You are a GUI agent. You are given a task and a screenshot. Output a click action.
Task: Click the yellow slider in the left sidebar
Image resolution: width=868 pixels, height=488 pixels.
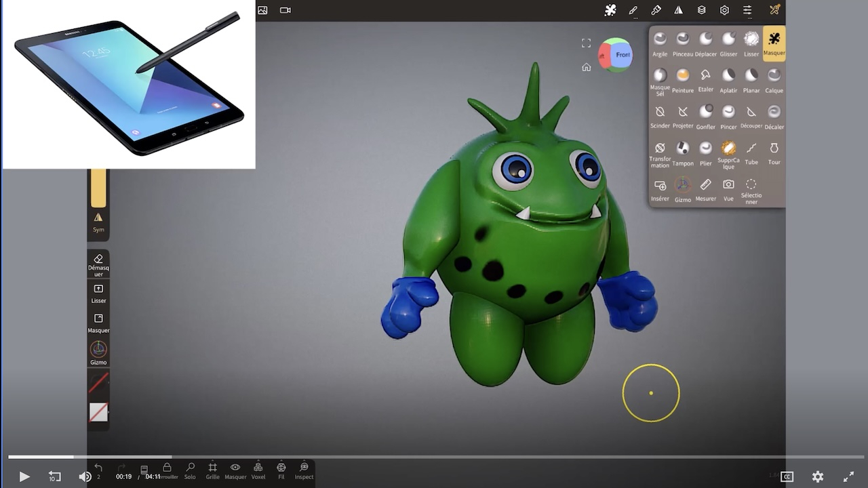coord(98,188)
